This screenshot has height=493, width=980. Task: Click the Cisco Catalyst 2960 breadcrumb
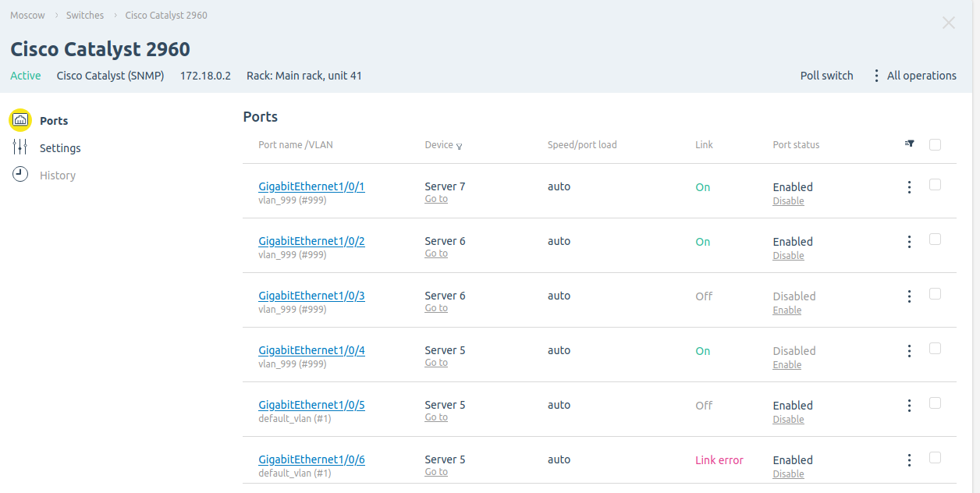[x=166, y=15]
